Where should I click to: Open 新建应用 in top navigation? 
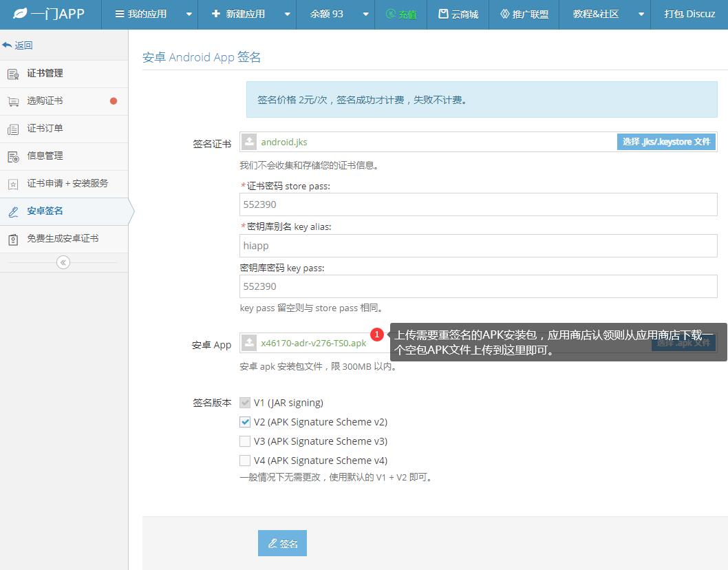[x=245, y=14]
